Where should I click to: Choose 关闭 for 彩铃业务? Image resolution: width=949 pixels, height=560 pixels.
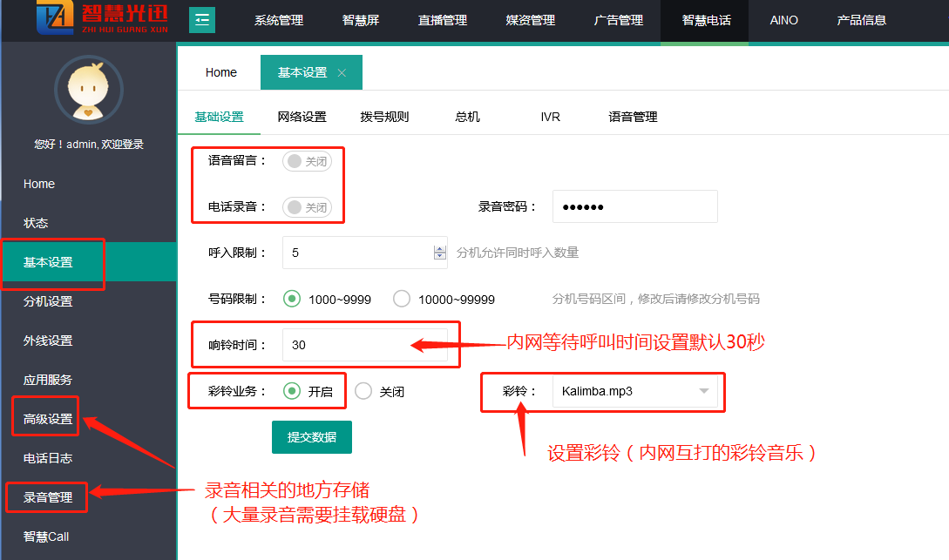pos(363,392)
